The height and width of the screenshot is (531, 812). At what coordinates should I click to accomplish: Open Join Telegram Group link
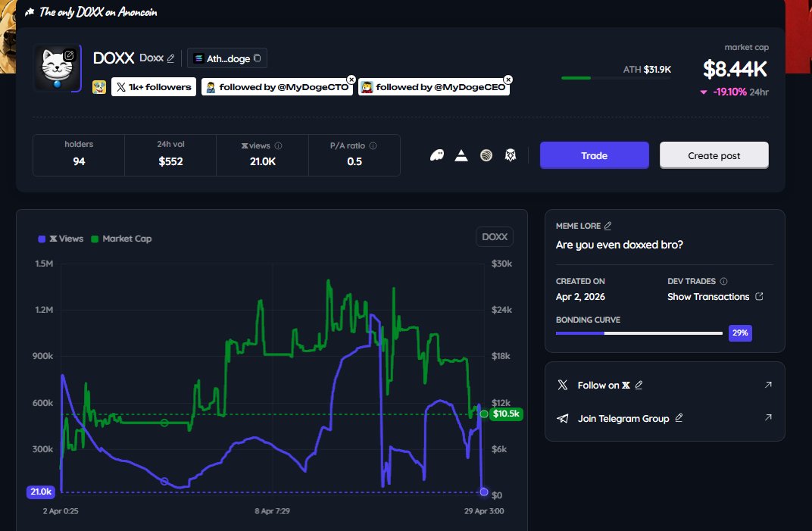623,419
